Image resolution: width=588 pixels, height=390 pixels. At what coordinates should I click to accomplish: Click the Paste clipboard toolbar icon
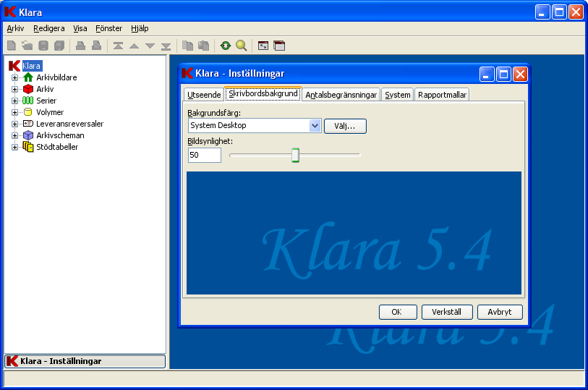point(204,46)
